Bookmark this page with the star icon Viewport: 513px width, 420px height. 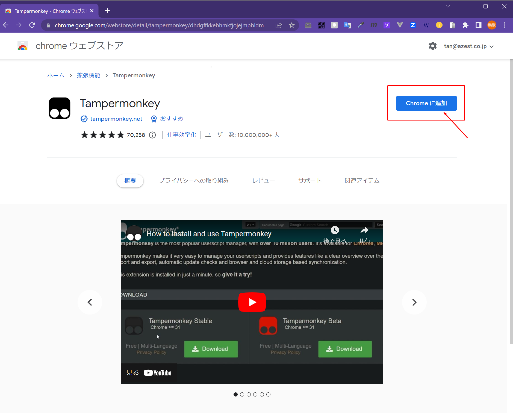point(291,25)
